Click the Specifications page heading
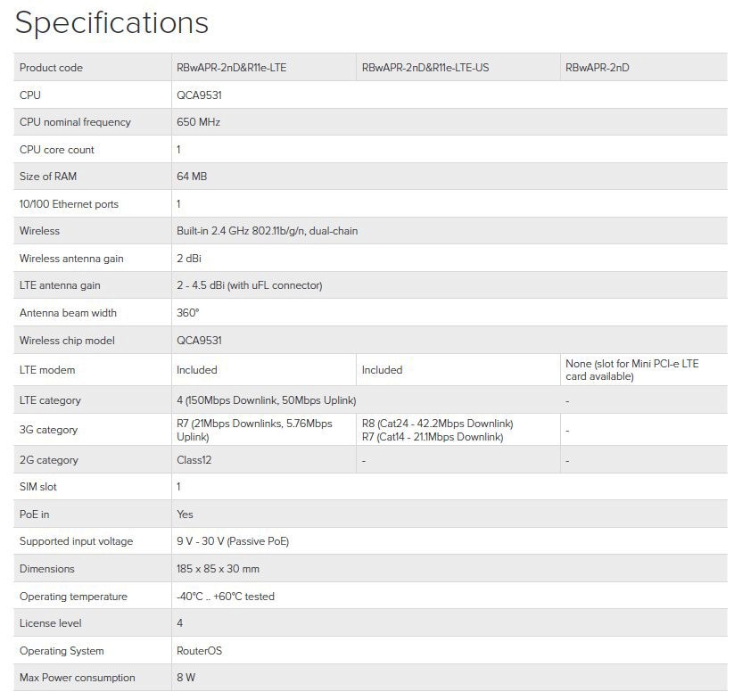Viewport: 734px width, 700px height. click(111, 23)
